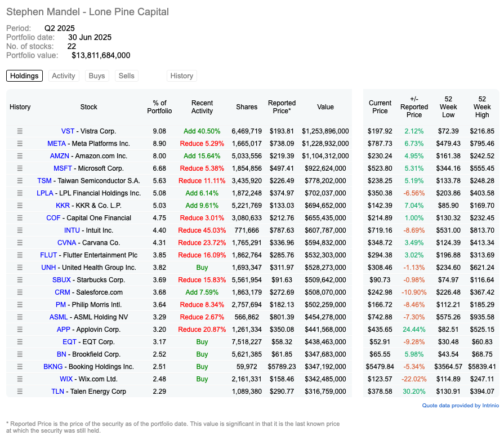Open history icon for TLN row

click(20, 391)
